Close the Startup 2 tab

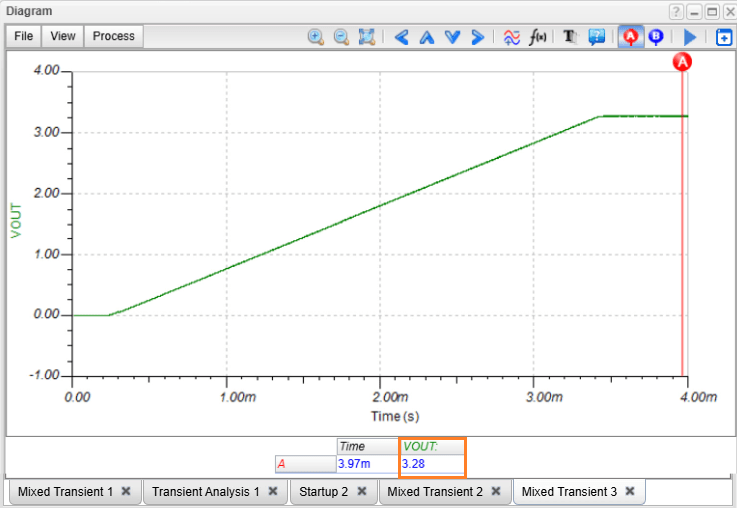362,492
